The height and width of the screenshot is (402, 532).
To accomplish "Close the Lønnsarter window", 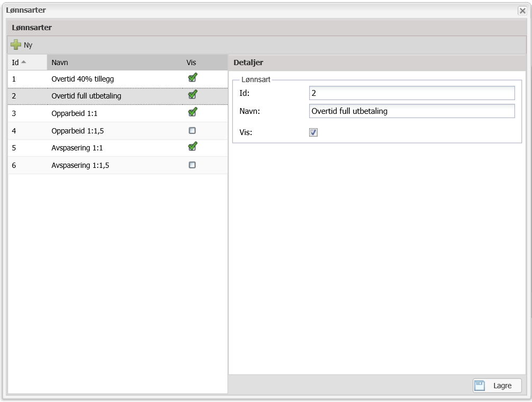I will pyautogui.click(x=522, y=11).
